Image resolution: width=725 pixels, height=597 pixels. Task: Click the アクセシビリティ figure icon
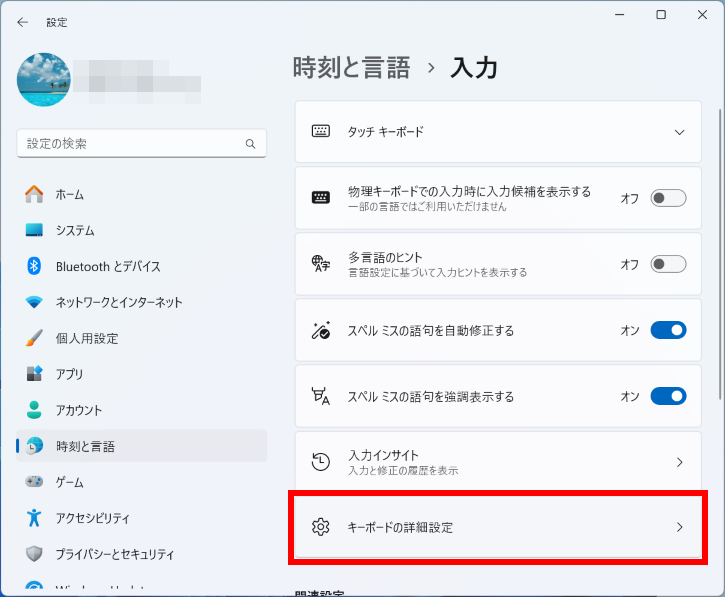click(34, 517)
